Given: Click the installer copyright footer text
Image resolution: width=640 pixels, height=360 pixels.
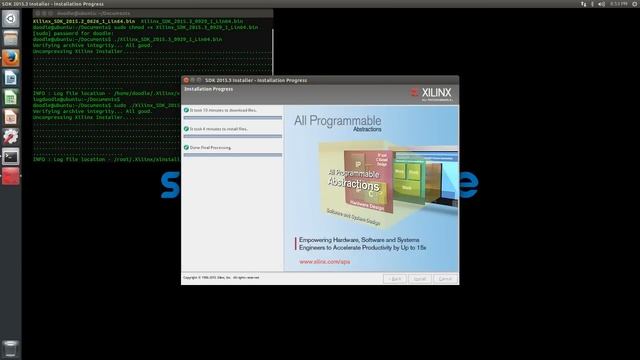Looking at the screenshot, I should tap(221, 278).
